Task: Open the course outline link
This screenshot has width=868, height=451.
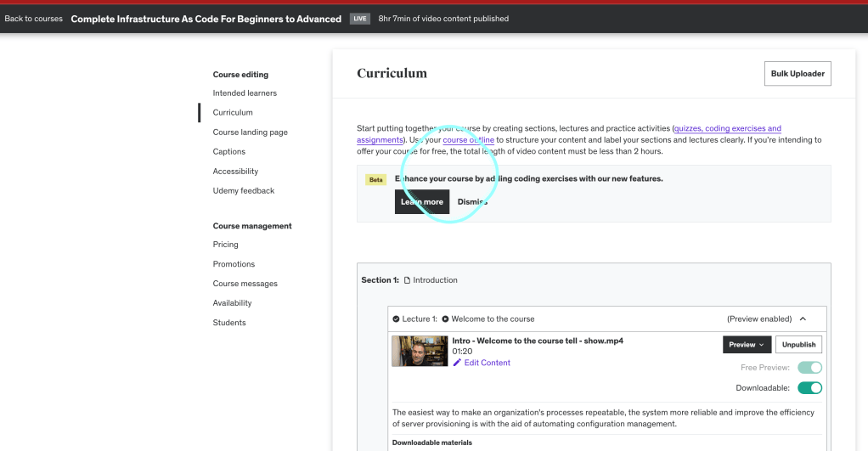Action: [468, 140]
